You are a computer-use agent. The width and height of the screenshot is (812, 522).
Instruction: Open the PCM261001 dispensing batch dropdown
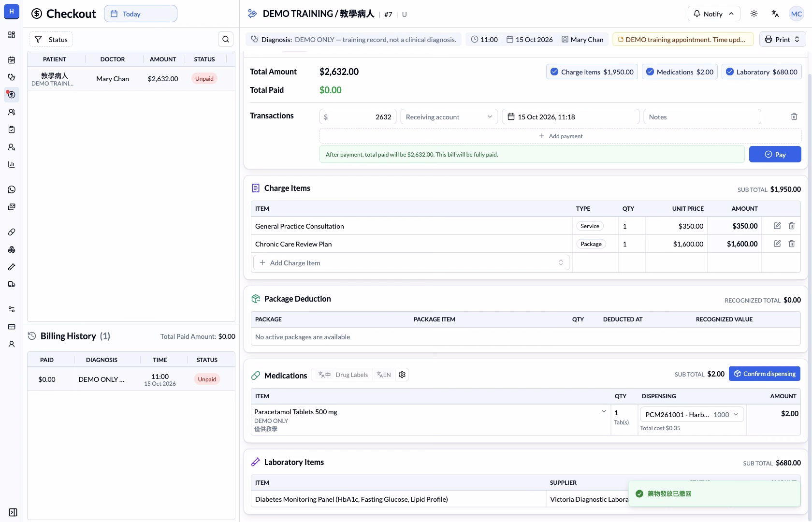point(692,414)
